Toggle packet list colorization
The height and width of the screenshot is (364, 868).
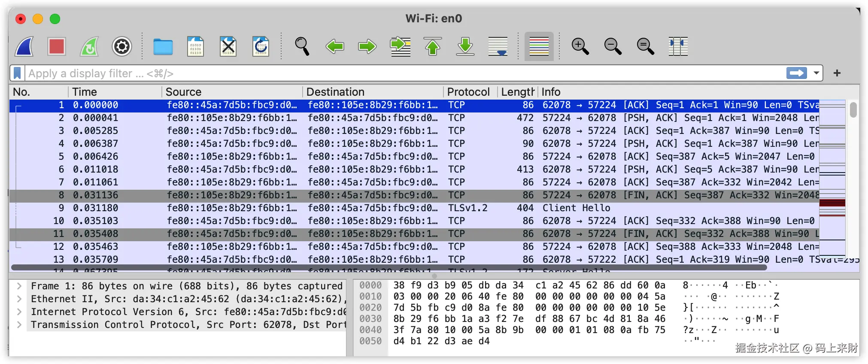click(539, 46)
